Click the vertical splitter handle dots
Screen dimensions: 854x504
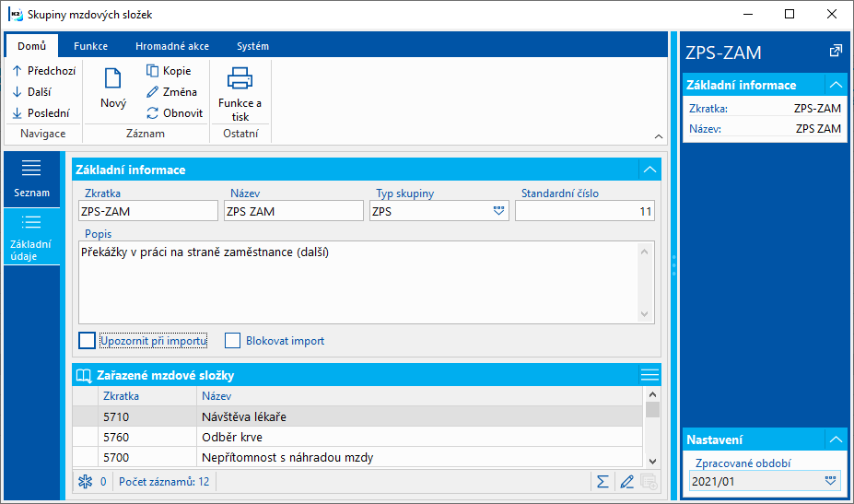point(673,265)
